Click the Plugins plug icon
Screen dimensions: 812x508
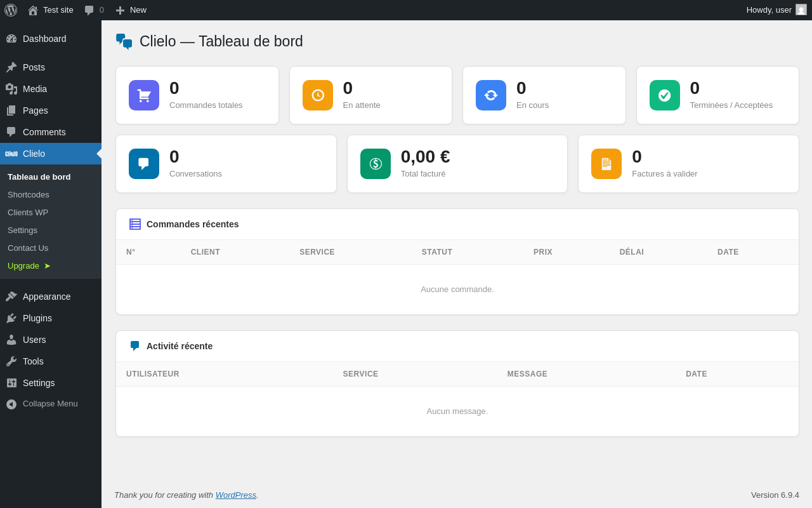(11, 318)
